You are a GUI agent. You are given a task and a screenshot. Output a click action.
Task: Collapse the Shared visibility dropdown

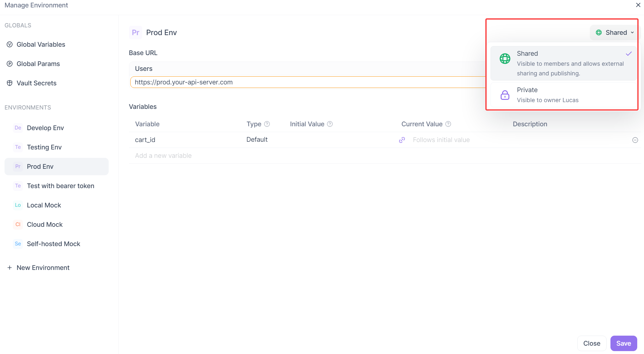614,33
